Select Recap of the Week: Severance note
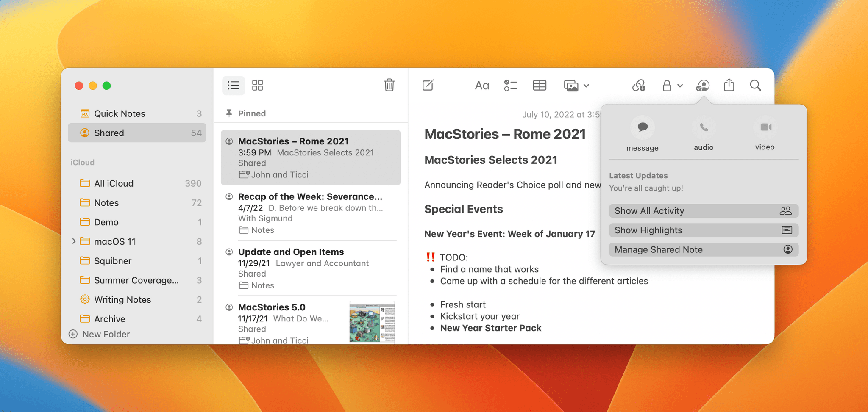The height and width of the screenshot is (412, 868). point(311,213)
